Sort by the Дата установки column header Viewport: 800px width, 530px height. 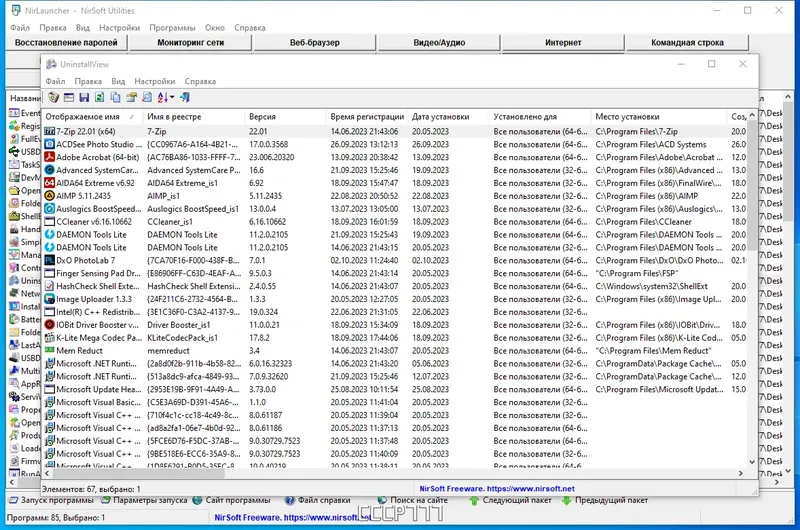point(448,117)
